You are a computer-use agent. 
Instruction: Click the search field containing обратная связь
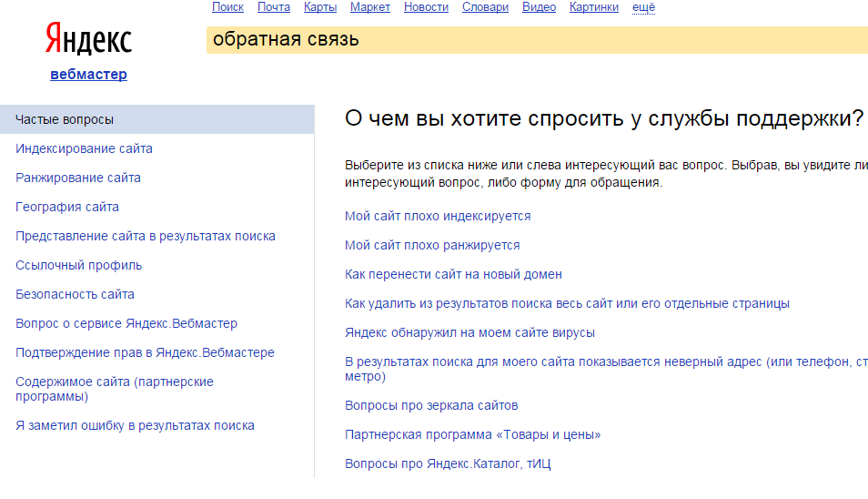pyautogui.click(x=537, y=40)
